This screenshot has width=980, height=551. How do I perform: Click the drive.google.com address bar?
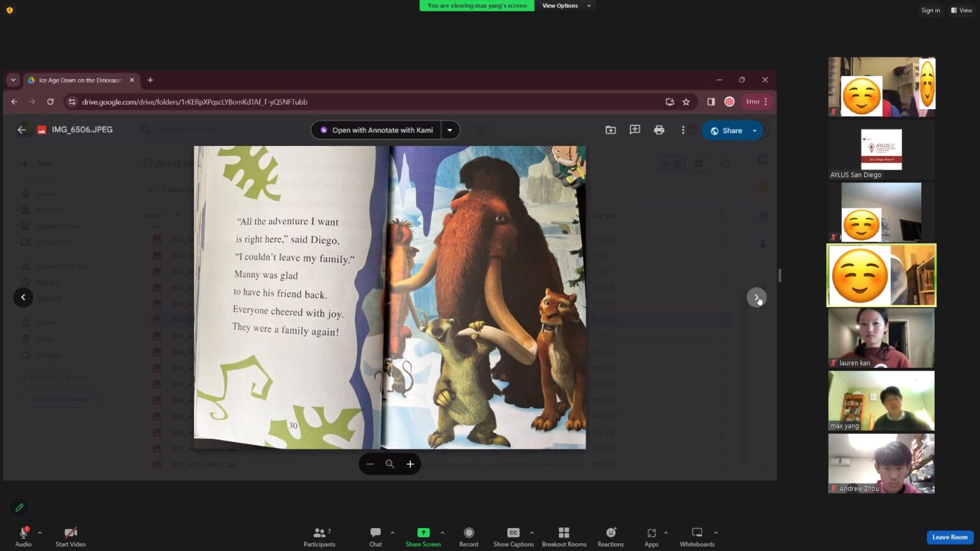[364, 101]
